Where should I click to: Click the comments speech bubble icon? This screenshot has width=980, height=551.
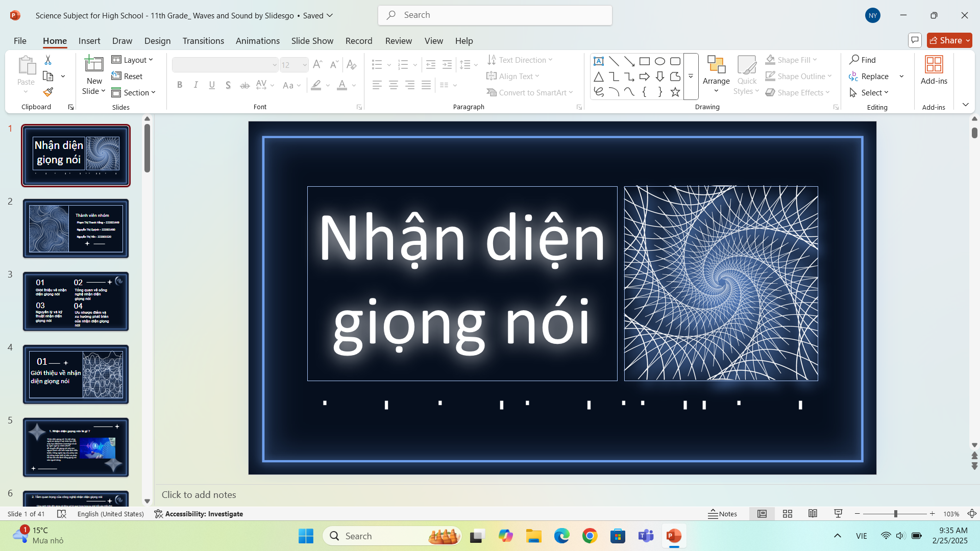(915, 40)
